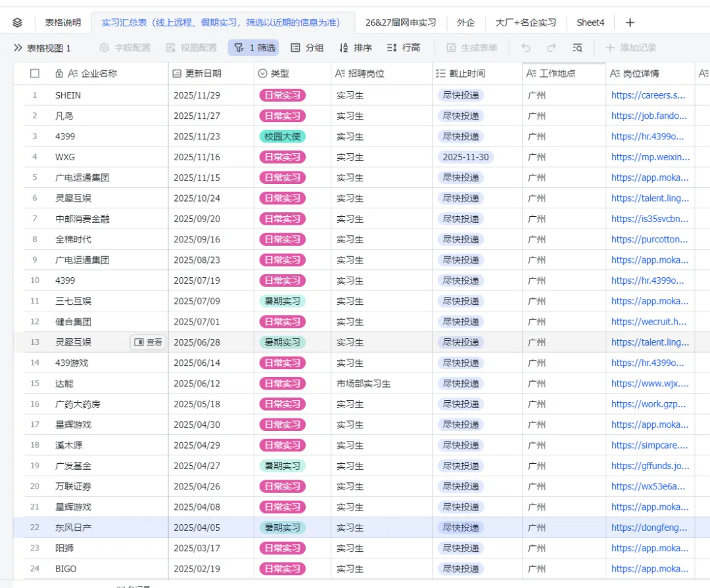This screenshot has height=588, width=710.
Task: Open the purcotton link for 全棉时代
Action: click(650, 239)
